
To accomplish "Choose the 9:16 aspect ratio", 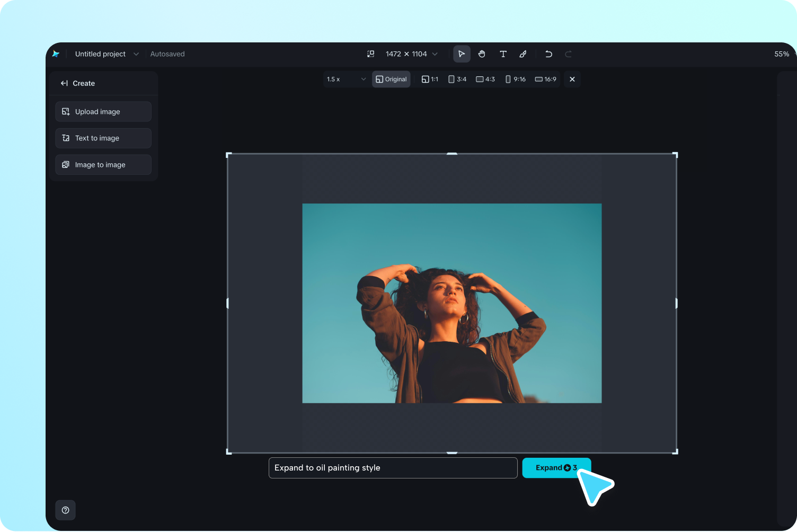I will click(x=516, y=79).
